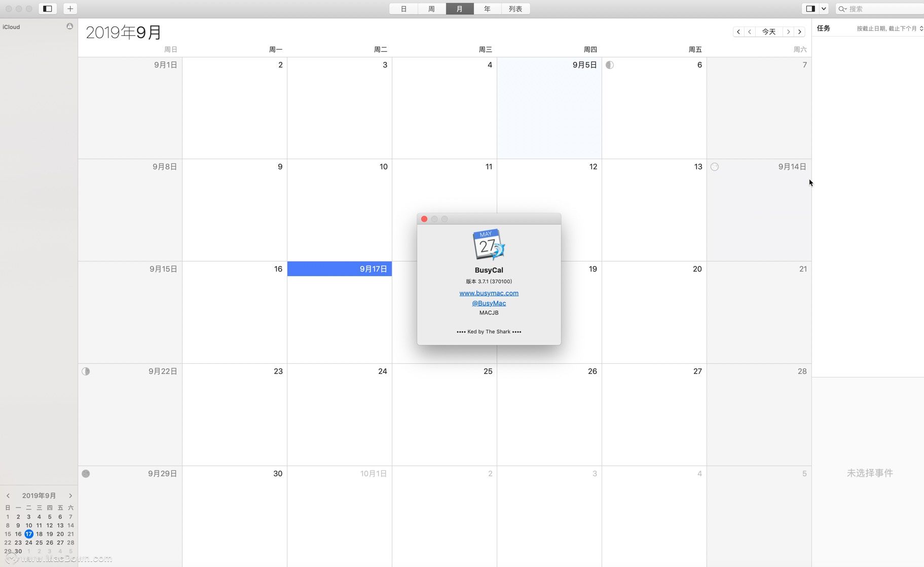Switch to Week view tab 周
Image resolution: width=924 pixels, height=567 pixels.
[x=431, y=9]
